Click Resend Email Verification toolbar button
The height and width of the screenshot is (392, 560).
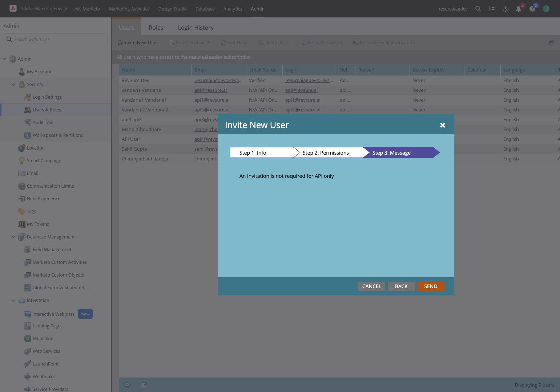[384, 42]
